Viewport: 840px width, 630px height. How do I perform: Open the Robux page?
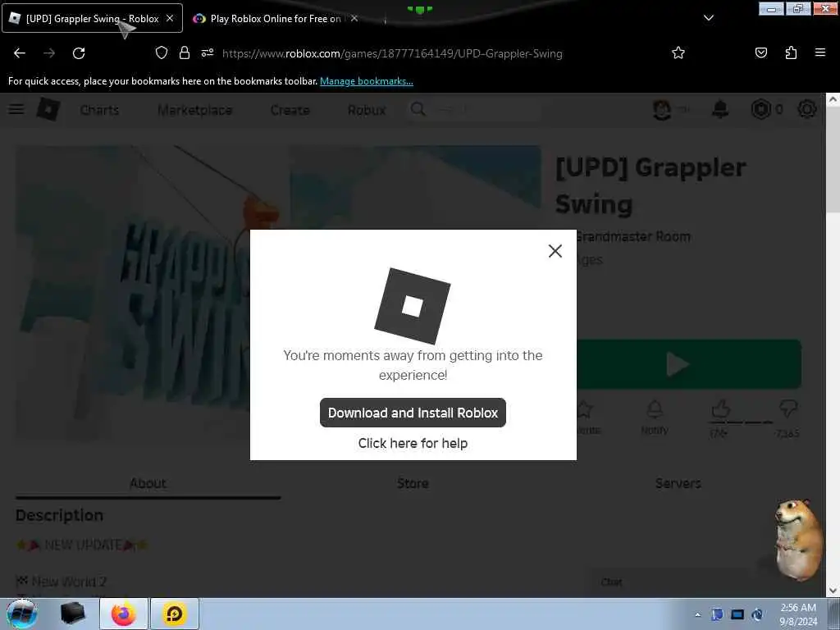pyautogui.click(x=367, y=110)
